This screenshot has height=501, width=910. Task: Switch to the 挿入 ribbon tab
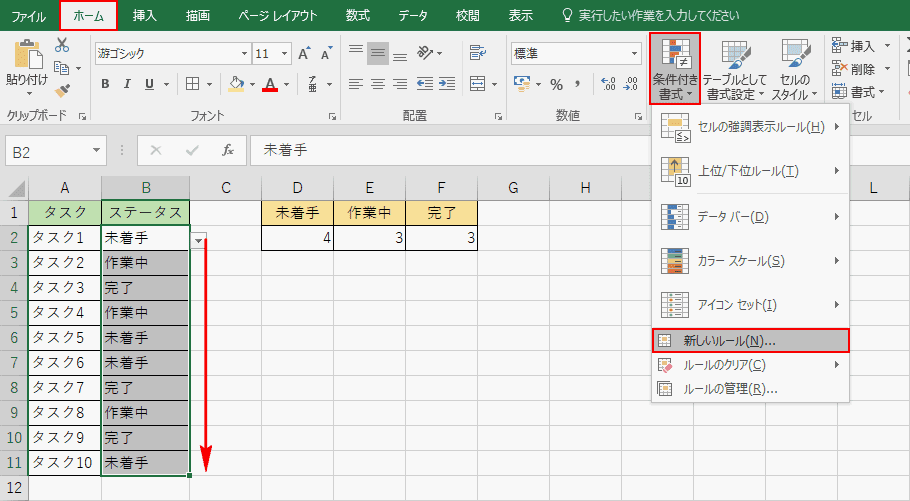tap(145, 16)
